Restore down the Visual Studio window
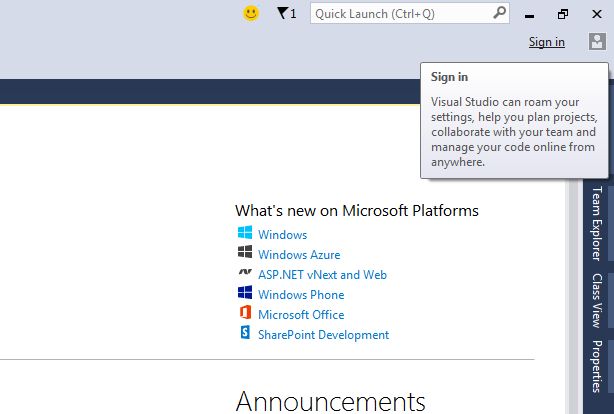This screenshot has width=614, height=414. click(563, 14)
